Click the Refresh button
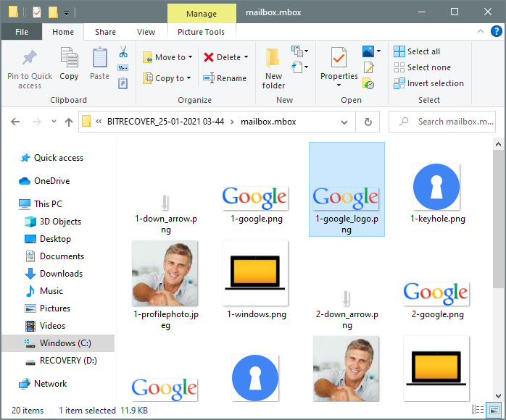The width and height of the screenshot is (506, 420). point(368,122)
